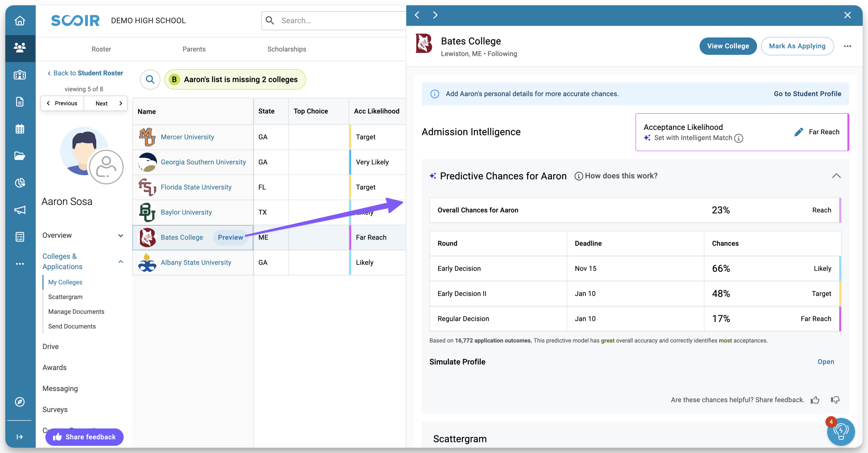
Task: Select Scattergram submenu item
Action: pyautogui.click(x=65, y=297)
